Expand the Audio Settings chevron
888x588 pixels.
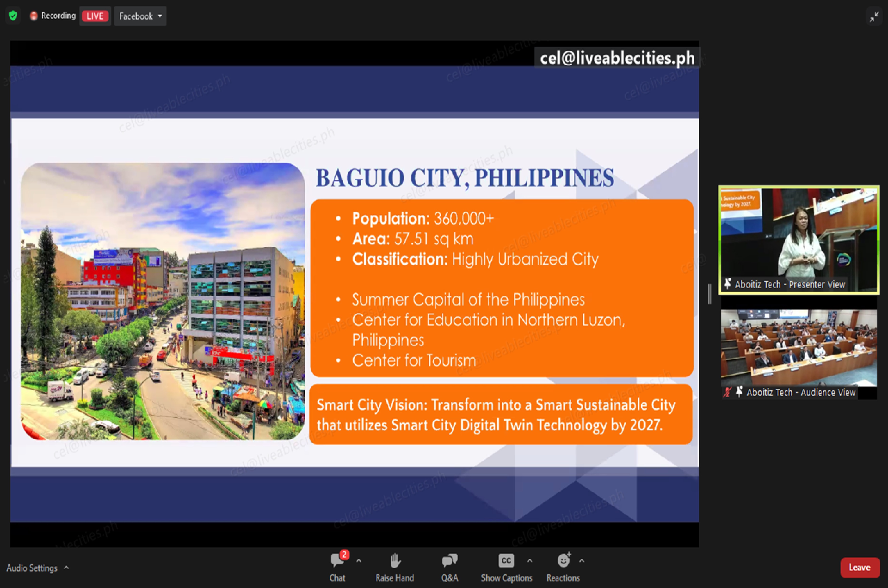[66, 568]
